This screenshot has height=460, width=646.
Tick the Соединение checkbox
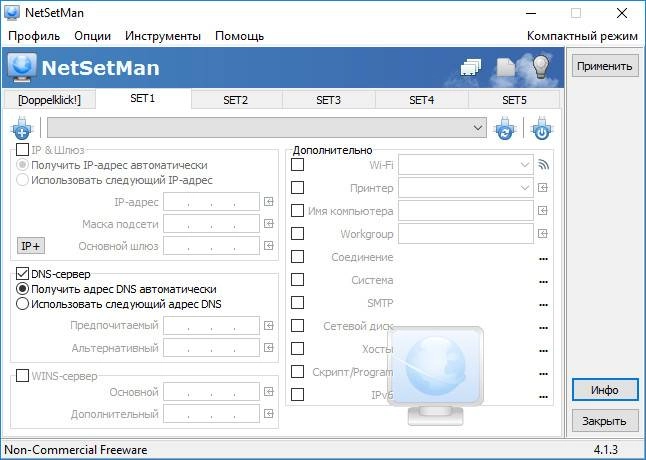(297, 257)
